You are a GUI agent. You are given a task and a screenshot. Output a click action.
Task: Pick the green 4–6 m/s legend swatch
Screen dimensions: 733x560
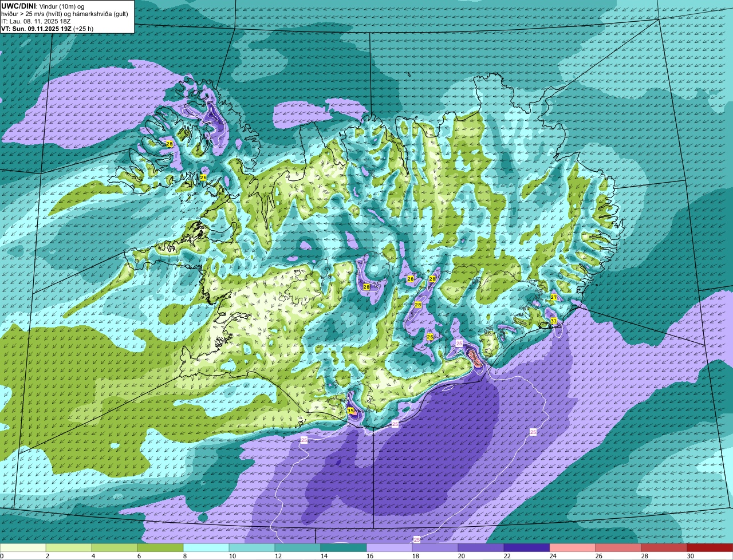click(x=115, y=547)
